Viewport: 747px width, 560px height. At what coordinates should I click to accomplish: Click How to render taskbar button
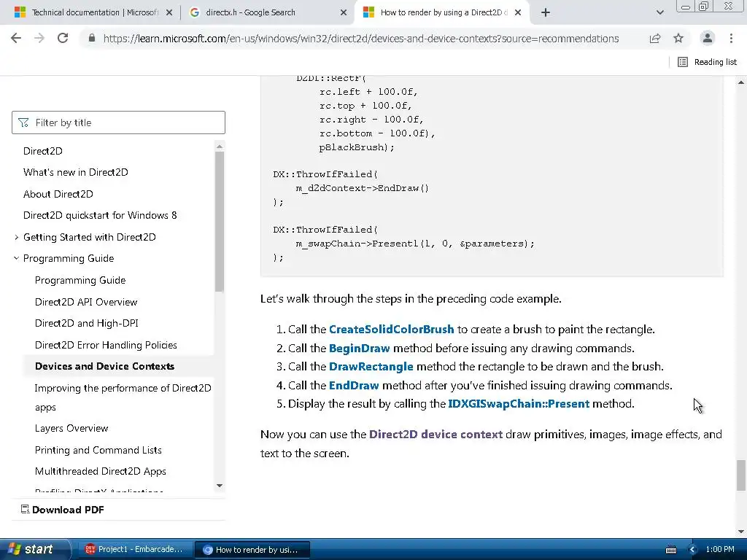click(x=252, y=550)
